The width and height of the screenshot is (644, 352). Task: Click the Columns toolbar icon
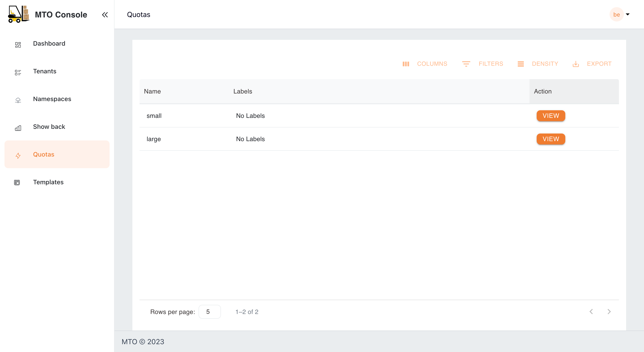(406, 64)
